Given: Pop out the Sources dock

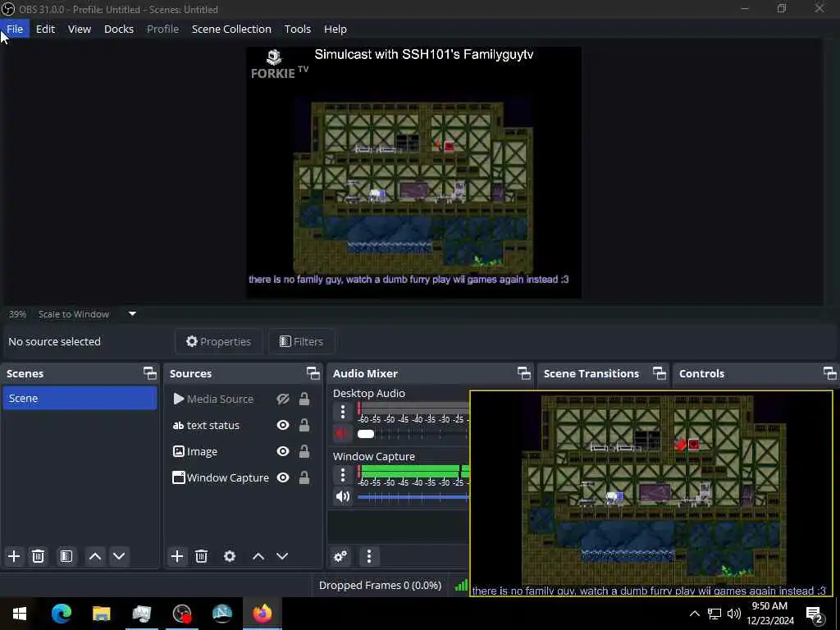Looking at the screenshot, I should [313, 373].
